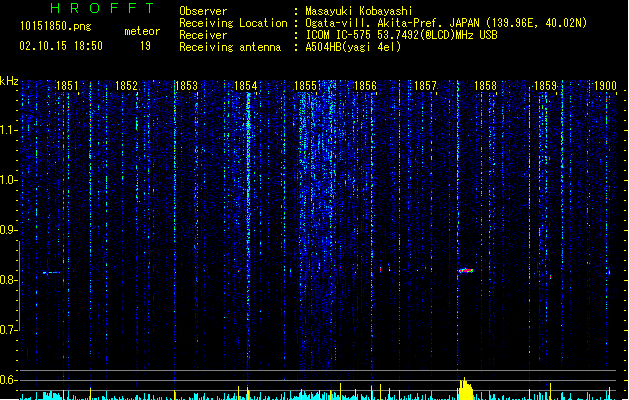Click the Receiving antenna label
The image size is (629, 400).
pyautogui.click(x=230, y=47)
